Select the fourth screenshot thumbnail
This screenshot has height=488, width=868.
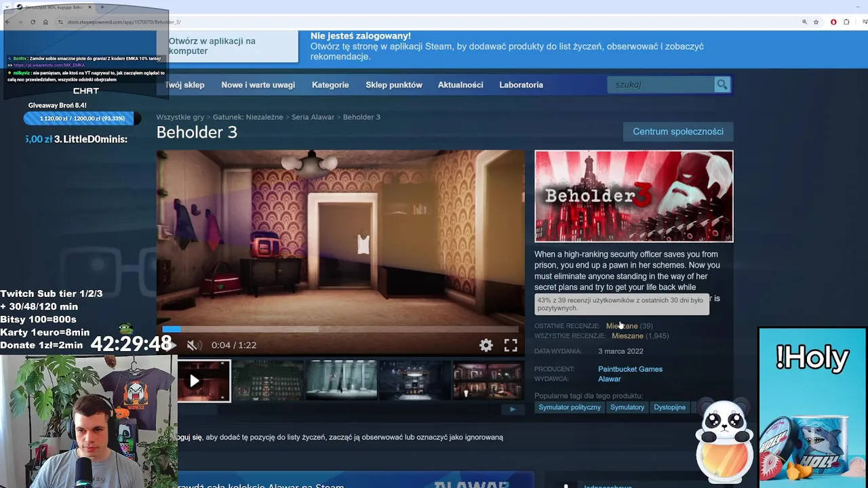tap(414, 380)
